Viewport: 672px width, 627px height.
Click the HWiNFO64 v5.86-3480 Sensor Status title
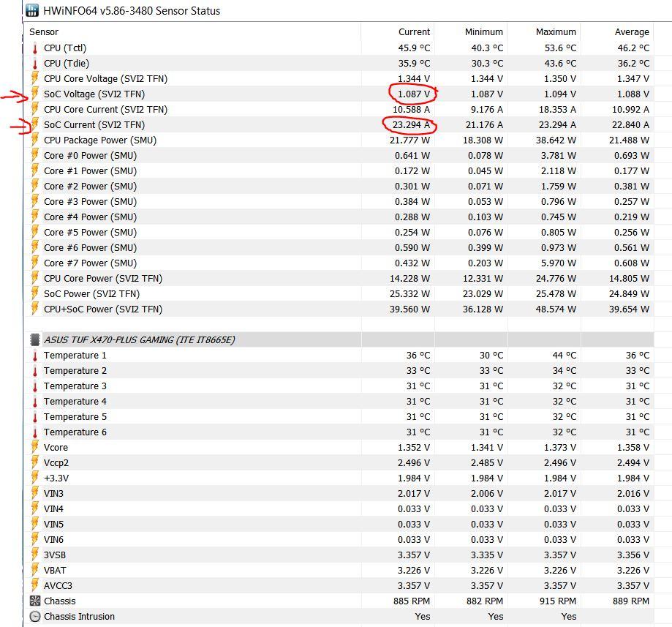pyautogui.click(x=132, y=11)
